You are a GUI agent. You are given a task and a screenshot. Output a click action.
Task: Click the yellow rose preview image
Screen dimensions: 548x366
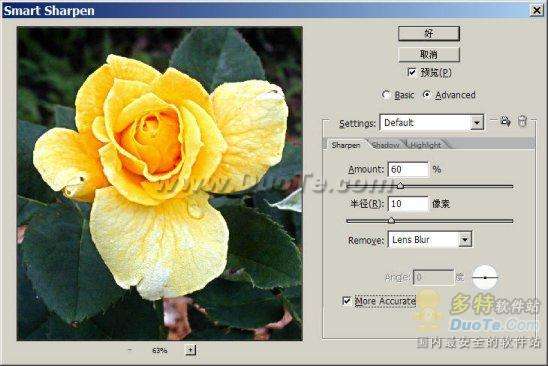pos(160,183)
